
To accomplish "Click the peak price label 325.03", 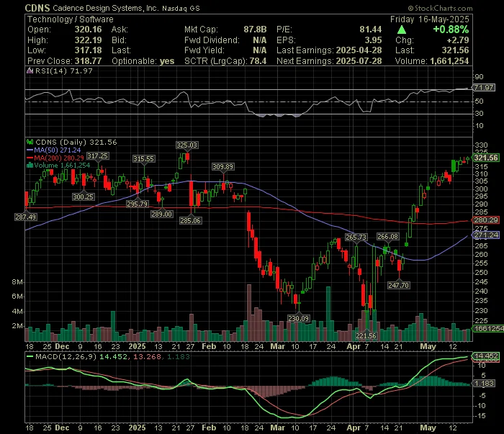I will coord(186,145).
